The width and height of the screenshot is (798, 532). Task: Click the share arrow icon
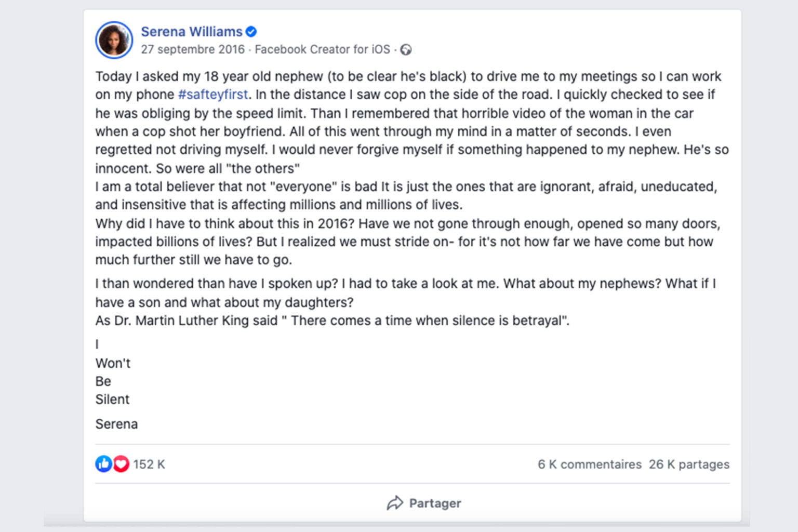395,503
